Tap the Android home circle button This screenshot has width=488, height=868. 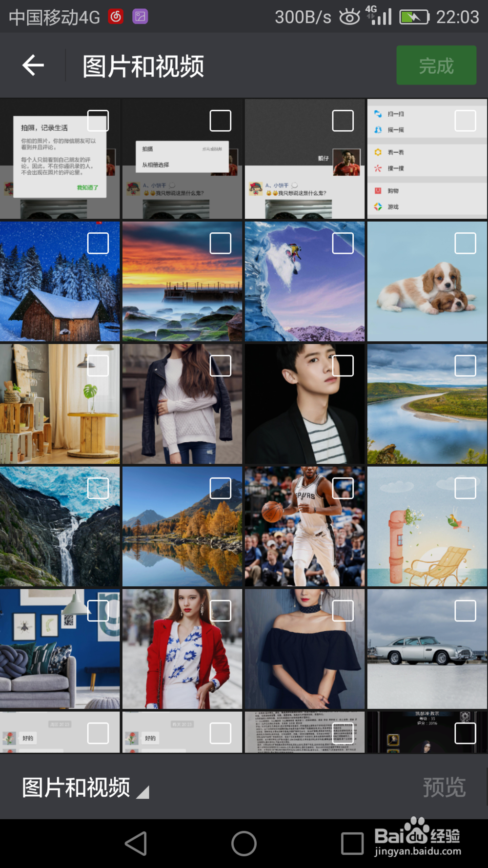click(x=244, y=843)
